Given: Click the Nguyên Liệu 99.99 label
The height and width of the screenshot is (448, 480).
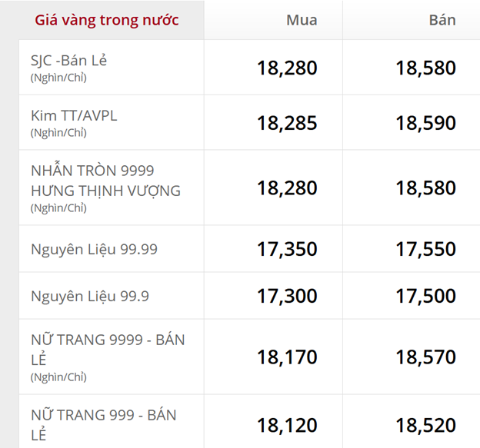Looking at the screenshot, I should click(x=94, y=249).
